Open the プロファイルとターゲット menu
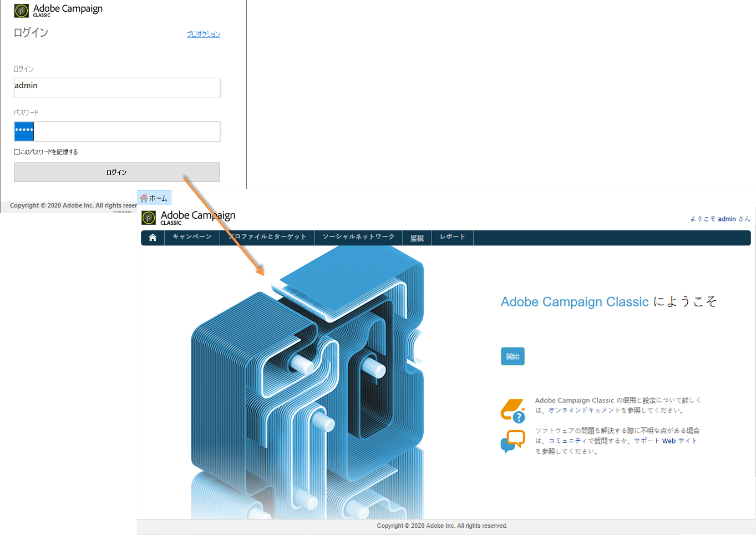This screenshot has height=535, width=756. point(267,237)
